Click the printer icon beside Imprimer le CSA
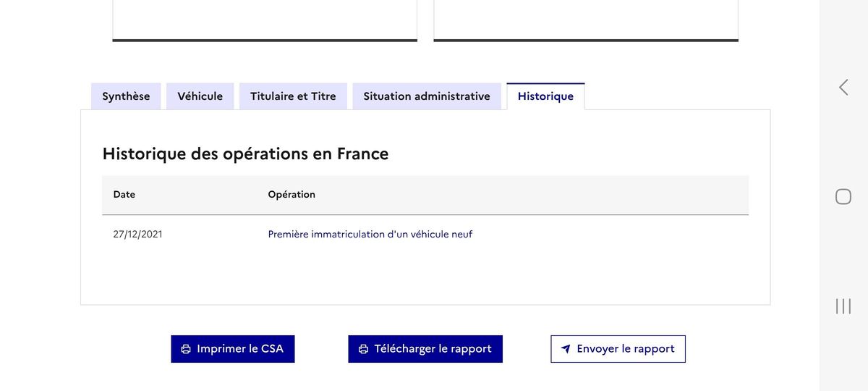 [186, 349]
